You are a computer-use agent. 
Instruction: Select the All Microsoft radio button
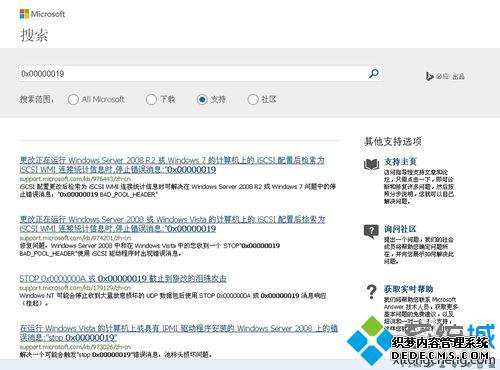coord(73,99)
